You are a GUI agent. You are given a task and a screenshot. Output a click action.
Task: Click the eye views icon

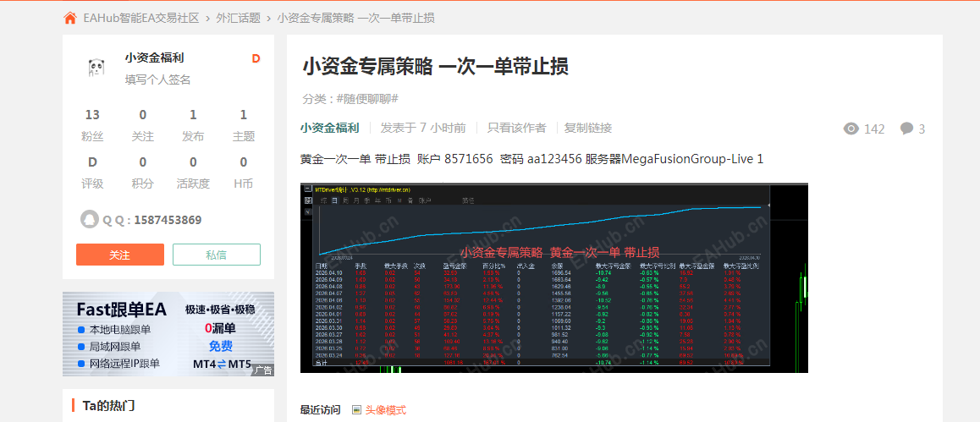(x=851, y=129)
